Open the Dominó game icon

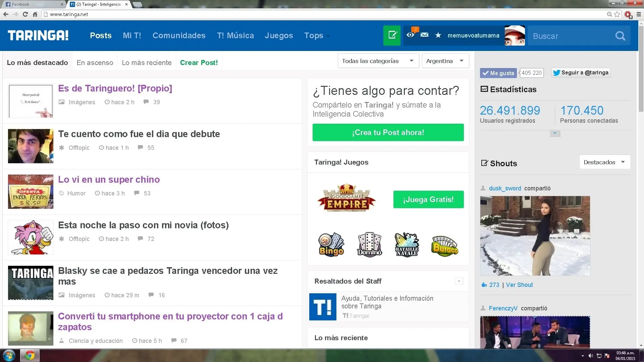pyautogui.click(x=369, y=245)
